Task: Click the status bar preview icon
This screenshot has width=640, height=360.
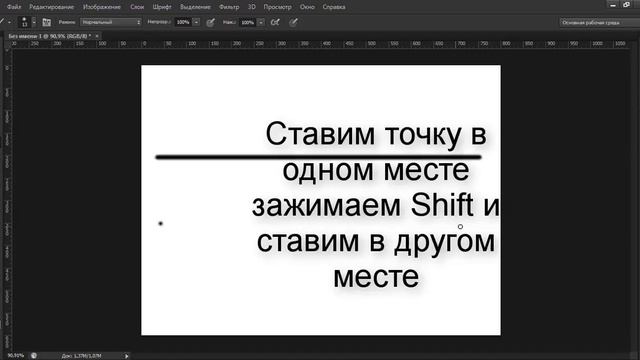Action: [x=34, y=356]
